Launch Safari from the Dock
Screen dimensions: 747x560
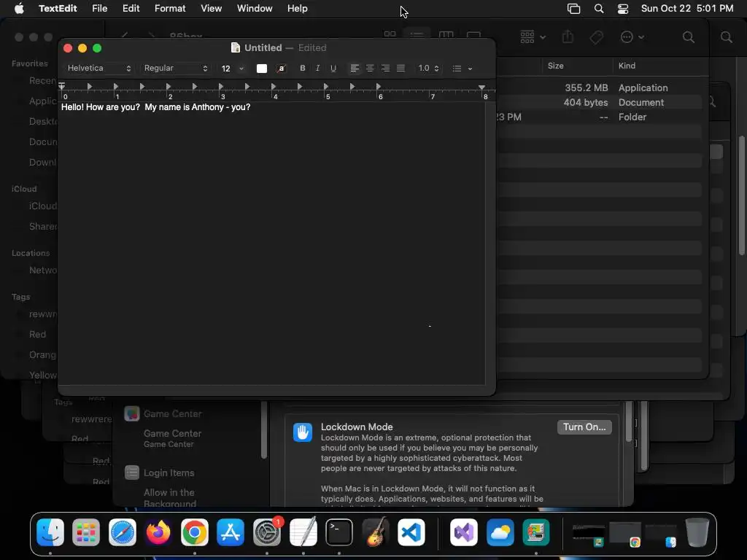pos(123,532)
